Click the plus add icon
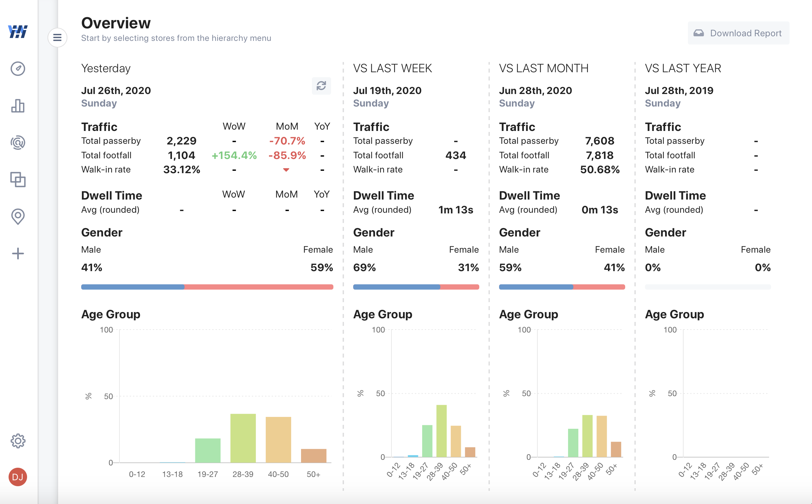812x504 pixels. pos(18,254)
